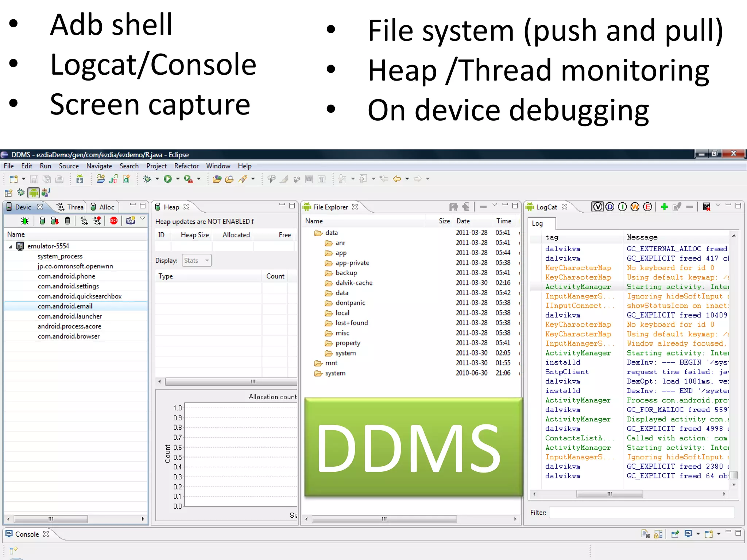Collapse the emulator-5554 tree node
The image size is (747, 560).
click(x=11, y=247)
